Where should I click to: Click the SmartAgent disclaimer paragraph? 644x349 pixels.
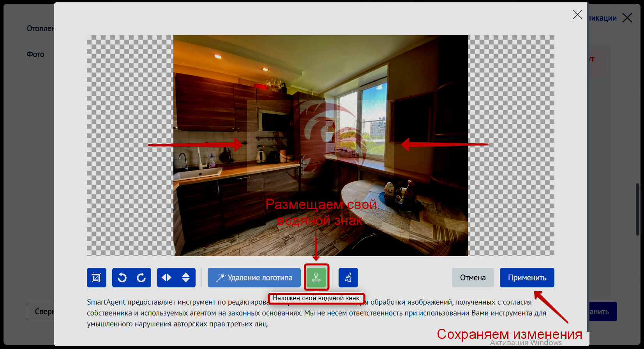pyautogui.click(x=316, y=313)
